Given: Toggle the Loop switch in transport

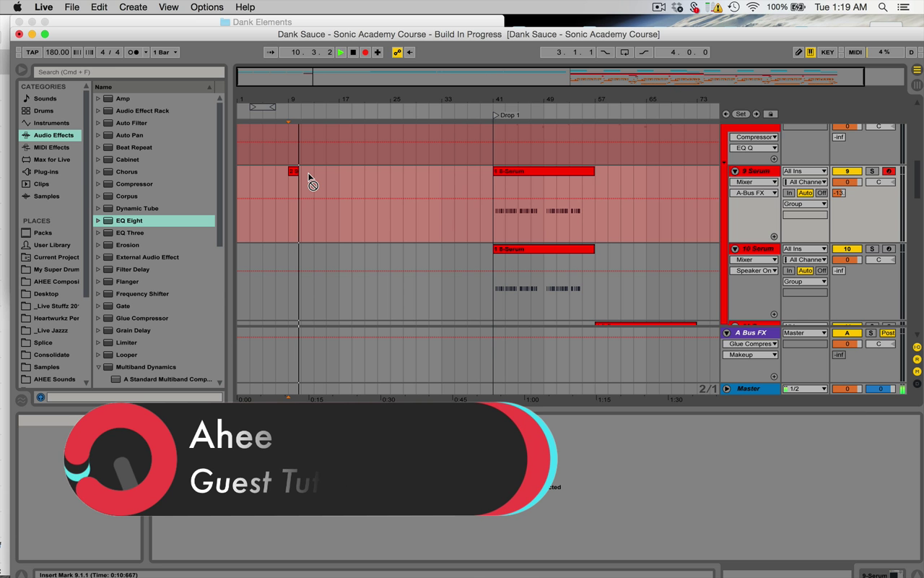Looking at the screenshot, I should [x=624, y=52].
